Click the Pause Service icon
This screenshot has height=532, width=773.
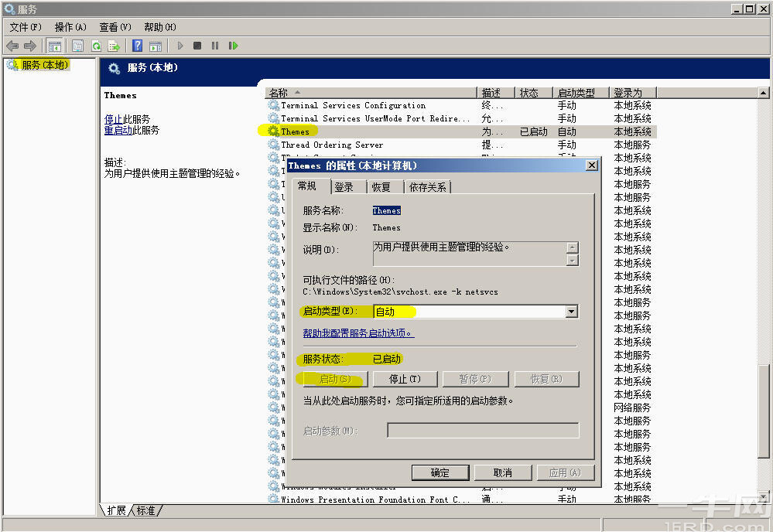click(x=215, y=46)
